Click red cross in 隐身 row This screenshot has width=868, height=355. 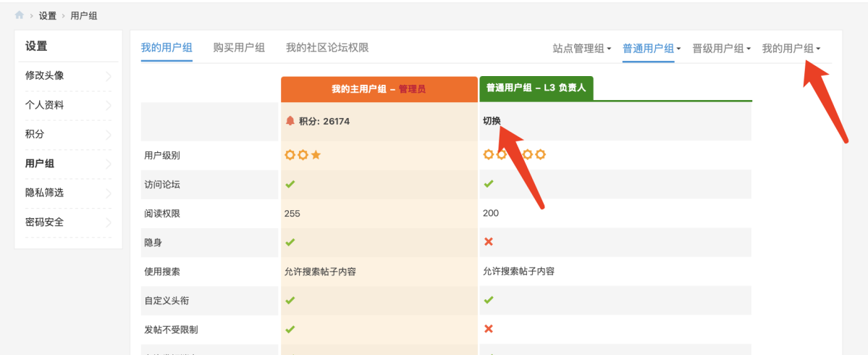click(x=489, y=242)
